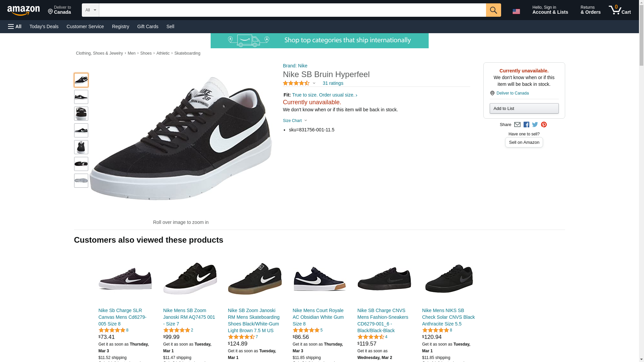Click into the search text field
Viewport: 644px width, 362px height.
point(292,10)
